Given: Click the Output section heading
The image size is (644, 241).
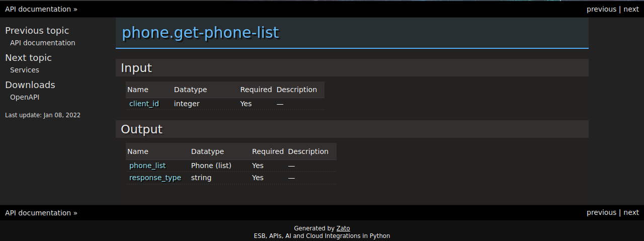Looking at the screenshot, I should tap(142, 129).
